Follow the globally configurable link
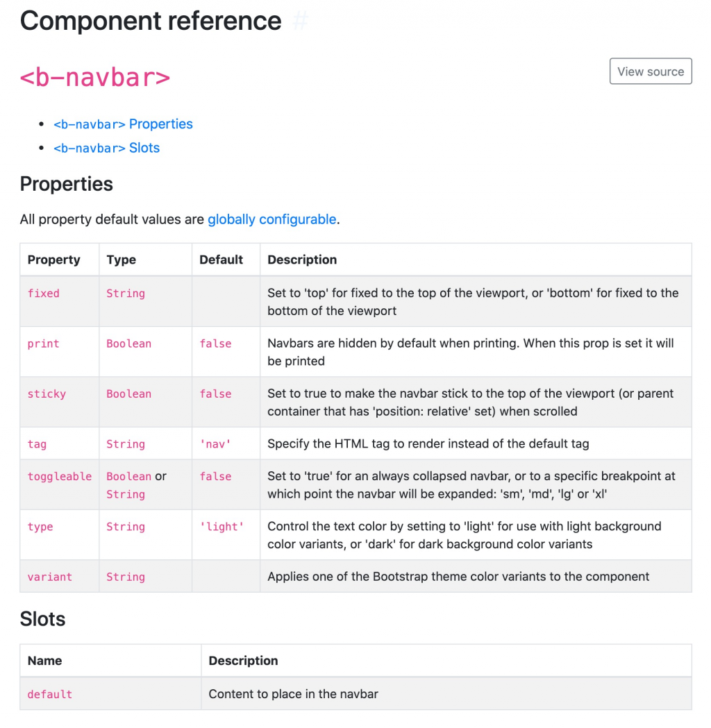This screenshot has height=728, width=711. [x=271, y=219]
